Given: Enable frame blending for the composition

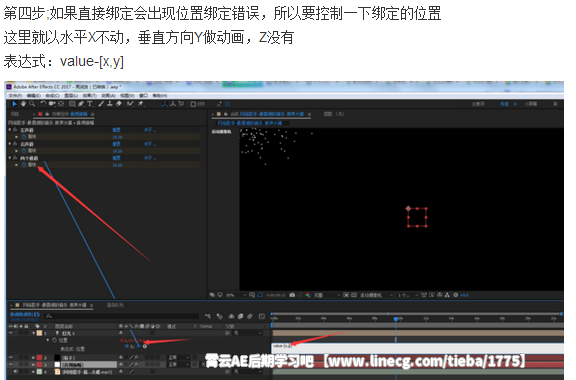Looking at the screenshot, I should point(240,316).
